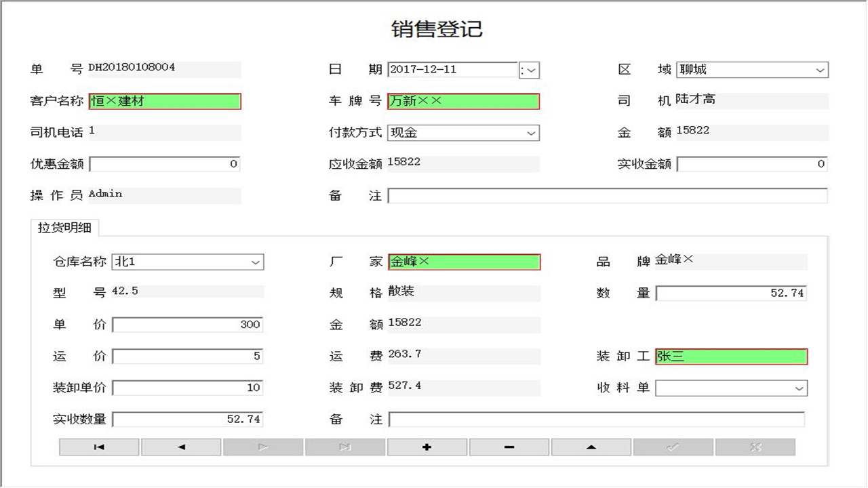This screenshot has height=488, width=868.
Task: Click the edit (triangle) navigator button
Action: (x=591, y=447)
